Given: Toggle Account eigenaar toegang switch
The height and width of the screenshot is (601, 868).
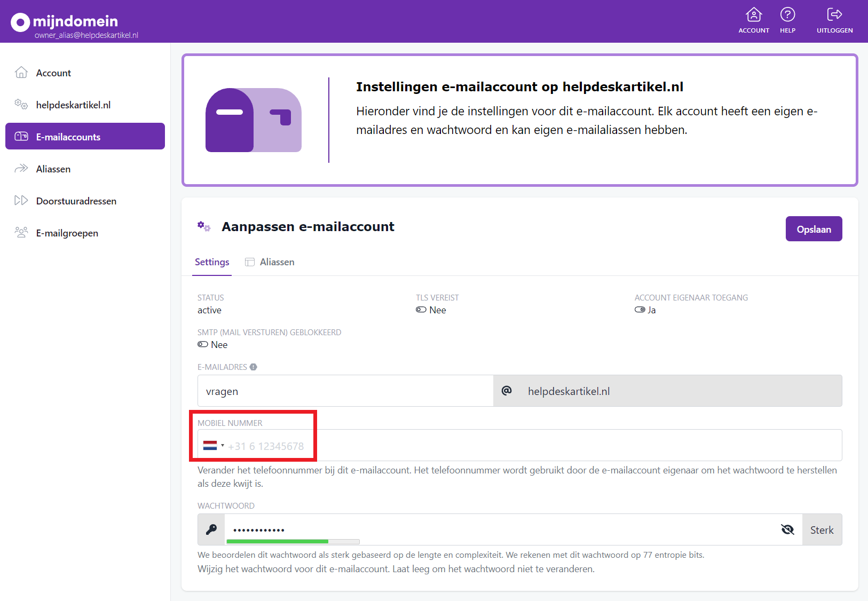Looking at the screenshot, I should 640,310.
